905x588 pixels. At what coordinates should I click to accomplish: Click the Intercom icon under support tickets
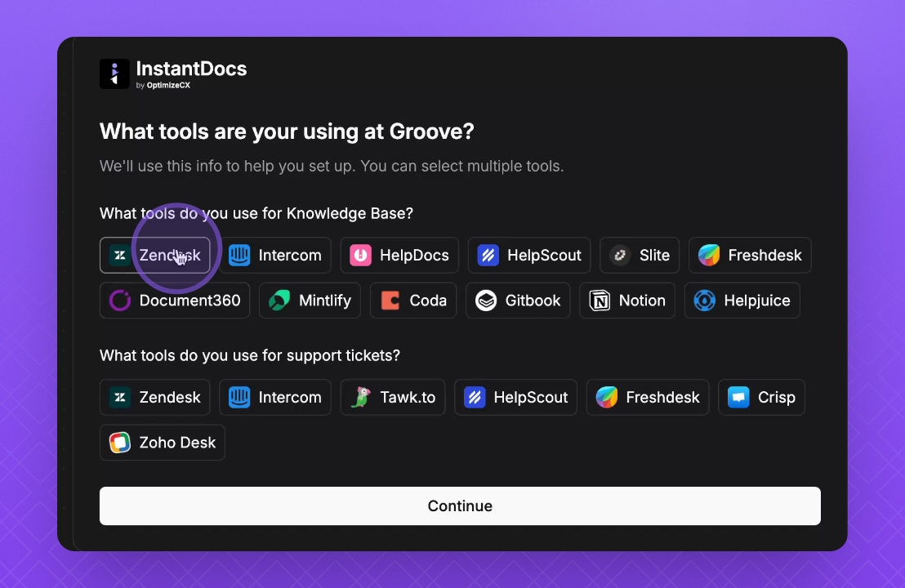pos(239,397)
